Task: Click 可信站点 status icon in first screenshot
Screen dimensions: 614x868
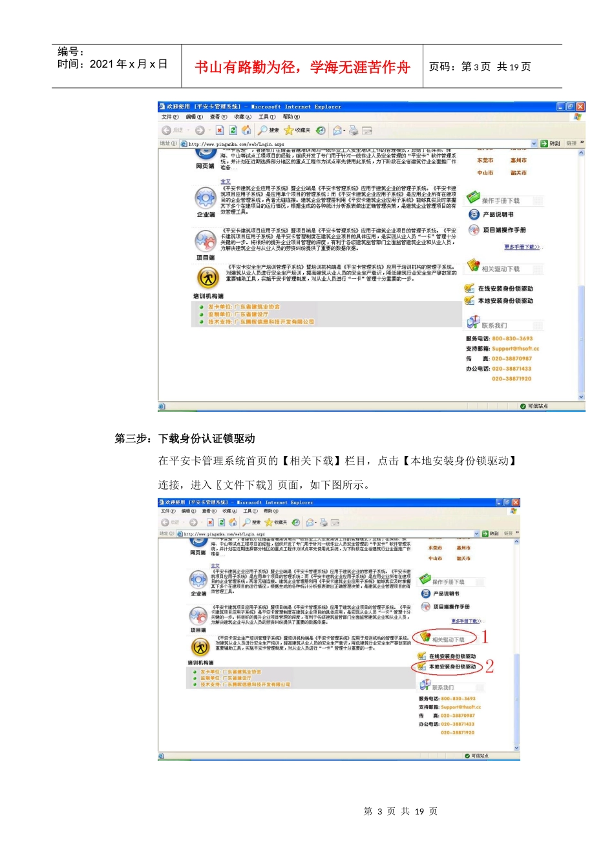Action: pyautogui.click(x=523, y=406)
